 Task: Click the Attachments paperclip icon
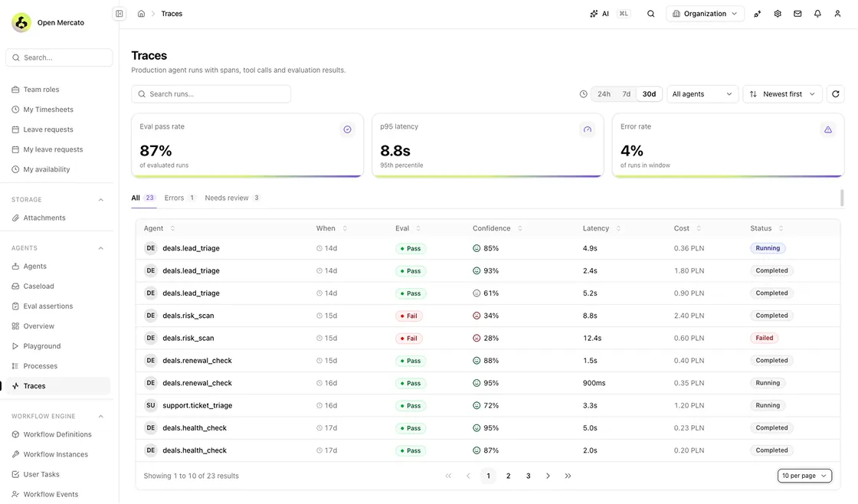(15, 218)
